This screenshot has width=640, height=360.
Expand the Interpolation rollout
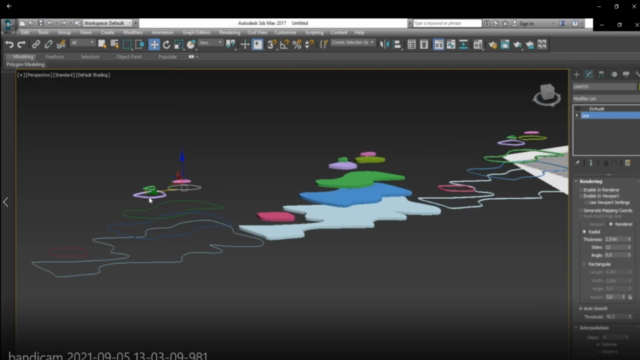(x=594, y=328)
